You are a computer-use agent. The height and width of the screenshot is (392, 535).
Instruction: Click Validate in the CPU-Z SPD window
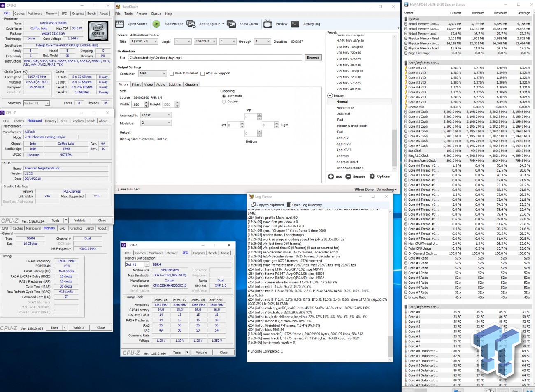[202, 353]
